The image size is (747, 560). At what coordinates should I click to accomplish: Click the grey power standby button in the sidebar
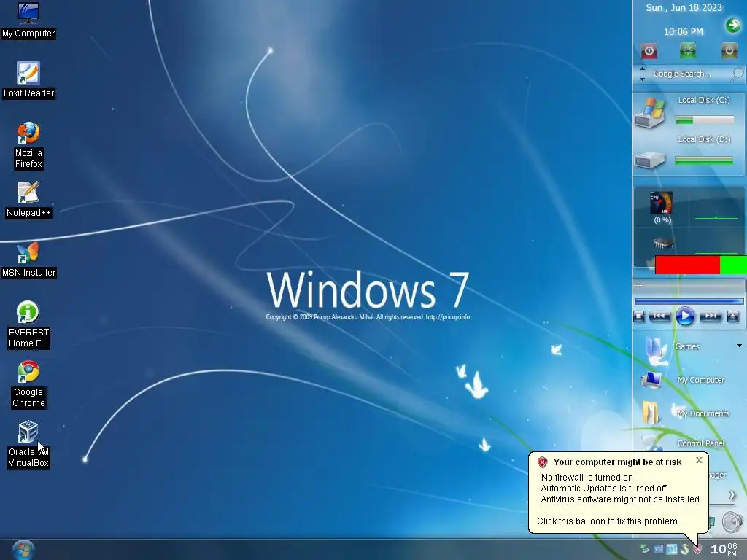(x=729, y=50)
